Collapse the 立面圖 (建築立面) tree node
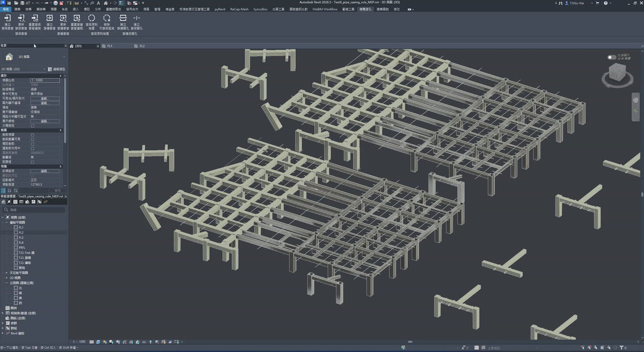This screenshot has width=644, height=352. (7, 283)
